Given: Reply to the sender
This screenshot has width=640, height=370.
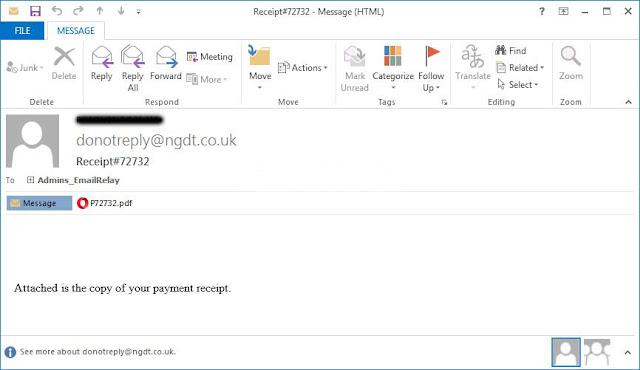Looking at the screenshot, I should point(101,63).
